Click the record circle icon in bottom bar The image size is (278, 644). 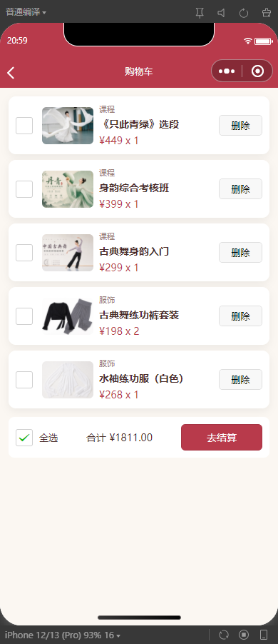click(244, 635)
